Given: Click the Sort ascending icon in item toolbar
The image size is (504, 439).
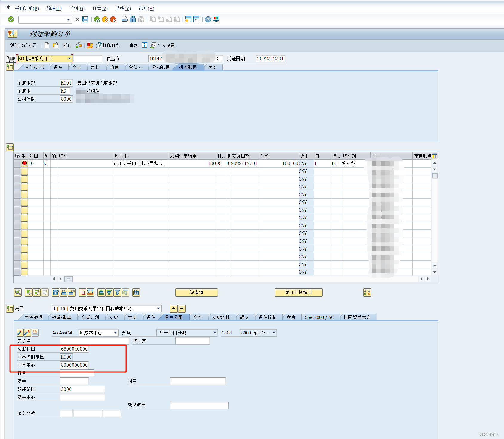Looking at the screenshot, I should point(101,292).
